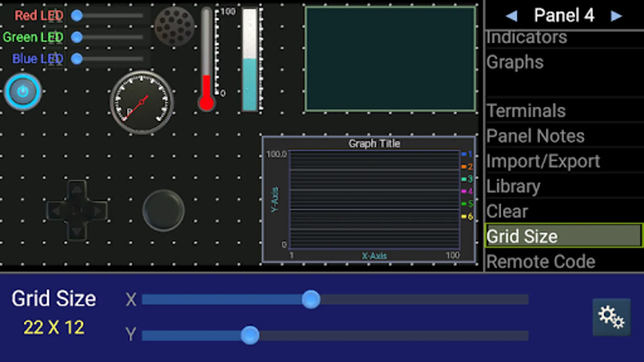The width and height of the screenshot is (644, 362).
Task: Click the speaker grille widget
Action: click(174, 27)
